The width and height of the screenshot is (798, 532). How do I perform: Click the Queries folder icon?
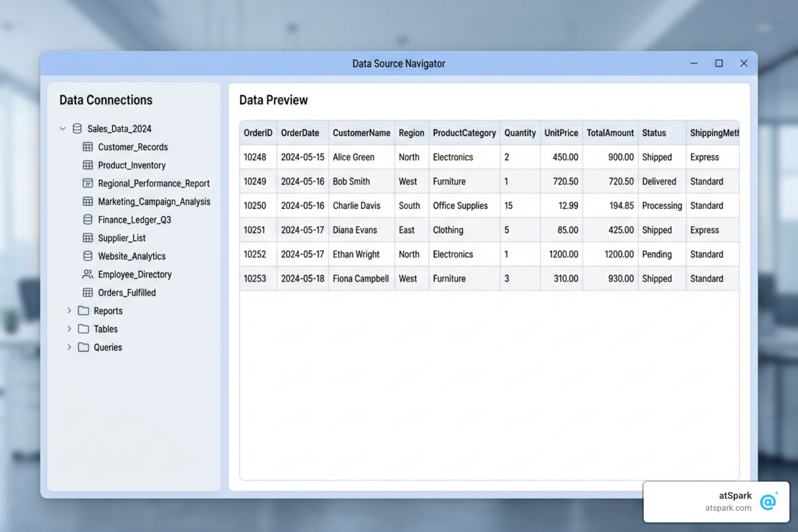point(84,347)
